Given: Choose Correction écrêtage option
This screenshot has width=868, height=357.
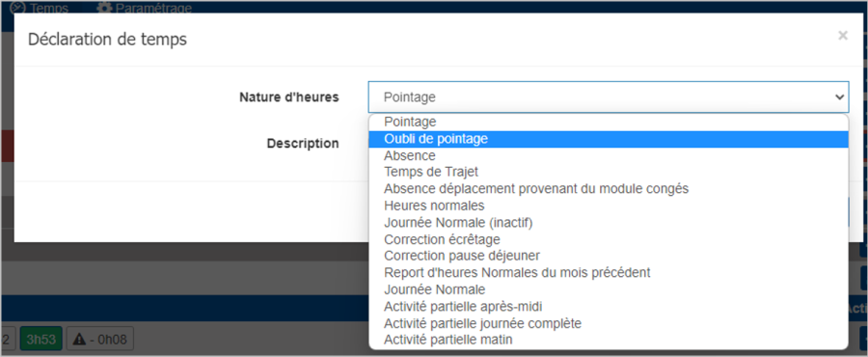Looking at the screenshot, I should coord(609,239).
